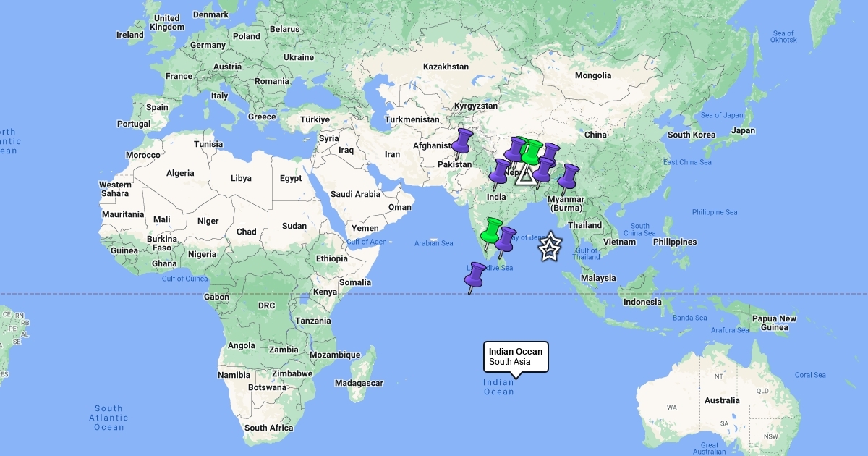This screenshot has width=868, height=456.
Task: Select the South Africa label
Action: pos(268,428)
